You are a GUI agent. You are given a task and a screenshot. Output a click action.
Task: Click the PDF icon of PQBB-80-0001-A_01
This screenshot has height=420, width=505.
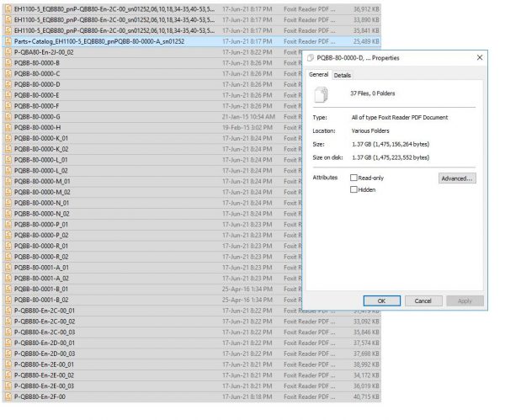(8, 268)
